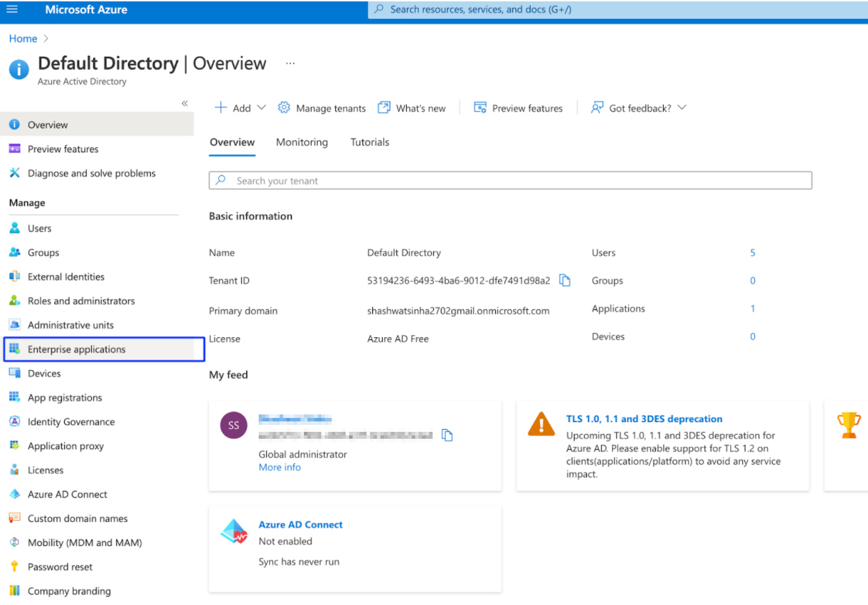Click the Manage tenants gear icon
The width and height of the screenshot is (868, 605).
[284, 108]
